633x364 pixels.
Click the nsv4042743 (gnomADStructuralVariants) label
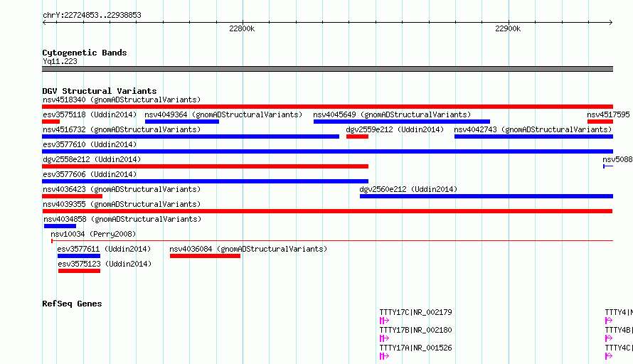(533, 129)
